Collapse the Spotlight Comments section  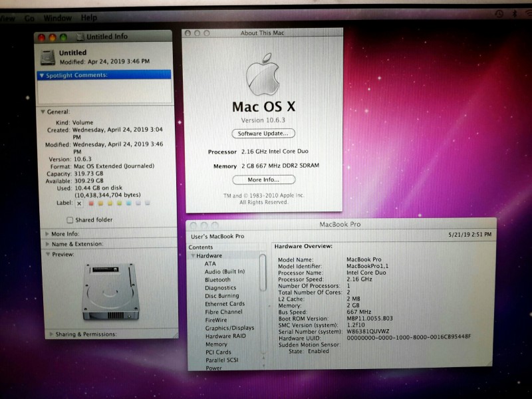pyautogui.click(x=42, y=75)
